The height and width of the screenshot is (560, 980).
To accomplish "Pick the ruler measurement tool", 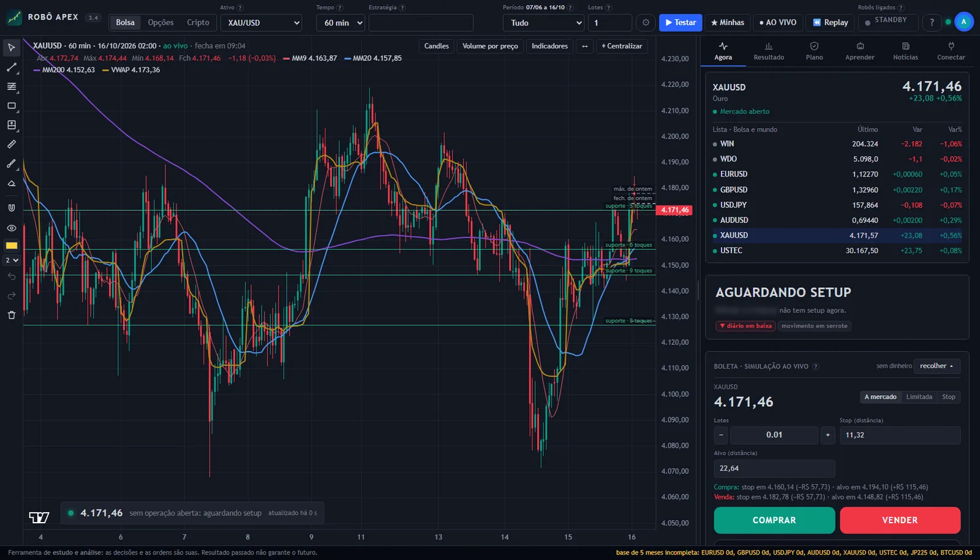I will point(11,145).
